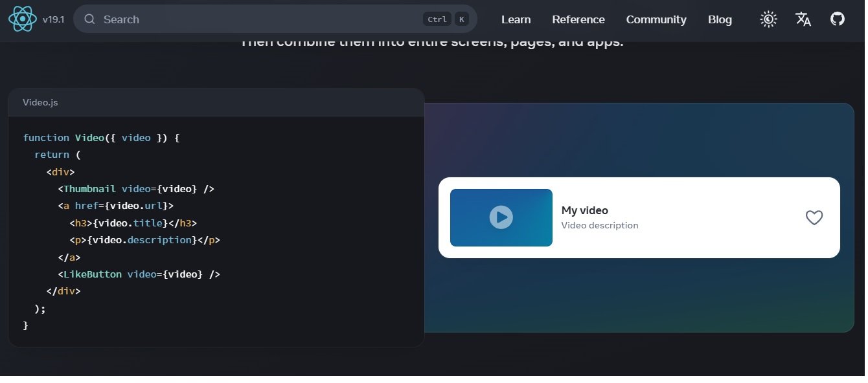Image resolution: width=868 pixels, height=383 pixels.
Task: Open the Learn nav item
Action: [x=516, y=19]
